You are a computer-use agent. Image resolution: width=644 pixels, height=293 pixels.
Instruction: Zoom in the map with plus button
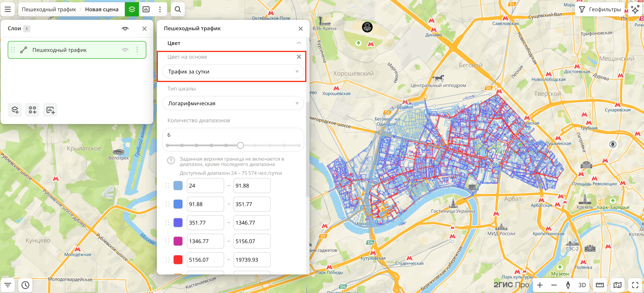coord(540,285)
